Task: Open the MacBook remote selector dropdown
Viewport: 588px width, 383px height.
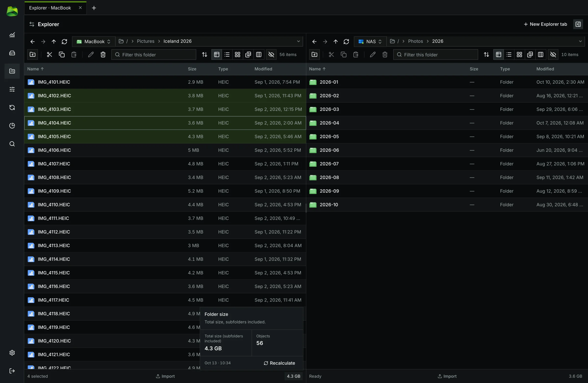Action: pos(94,41)
